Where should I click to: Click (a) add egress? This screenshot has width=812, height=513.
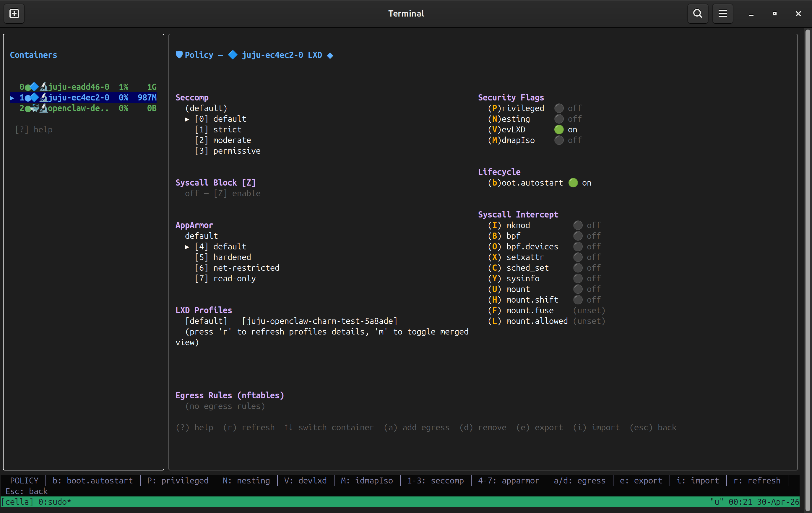(x=417, y=428)
